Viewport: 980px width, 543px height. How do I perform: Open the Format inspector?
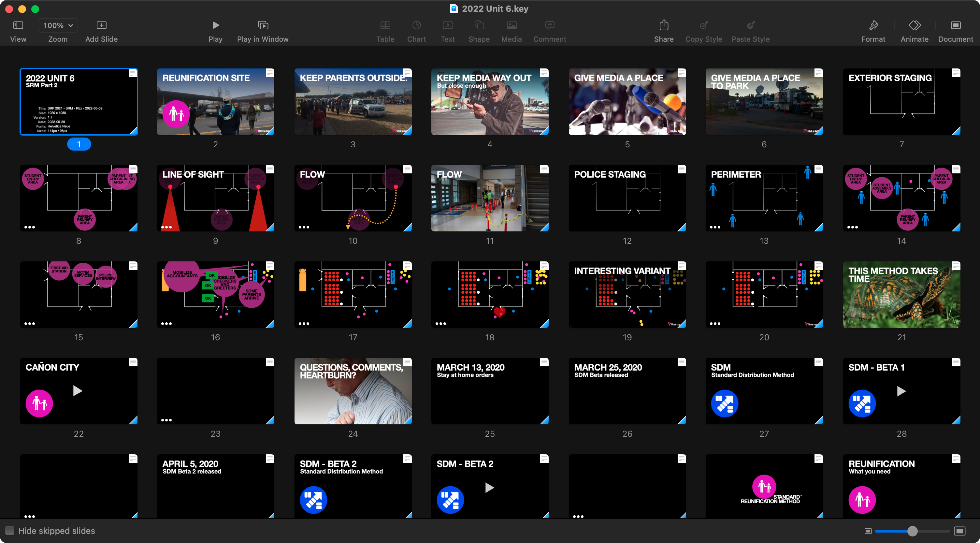873,25
